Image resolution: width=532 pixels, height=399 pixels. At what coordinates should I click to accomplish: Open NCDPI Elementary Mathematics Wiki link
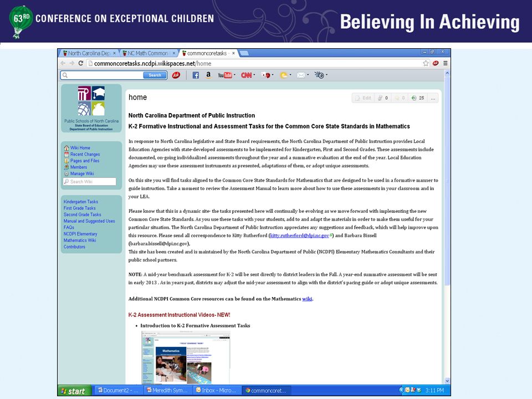pos(80,237)
